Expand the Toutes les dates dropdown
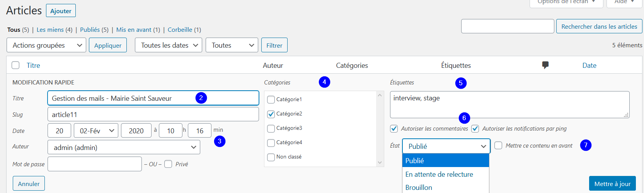Screen dimensions: 644x193 (168, 45)
